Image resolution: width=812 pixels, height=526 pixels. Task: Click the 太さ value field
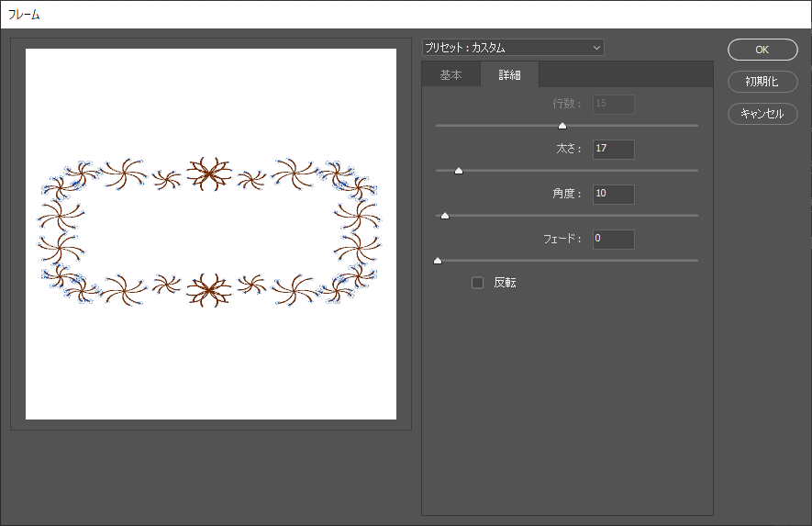[613, 150]
